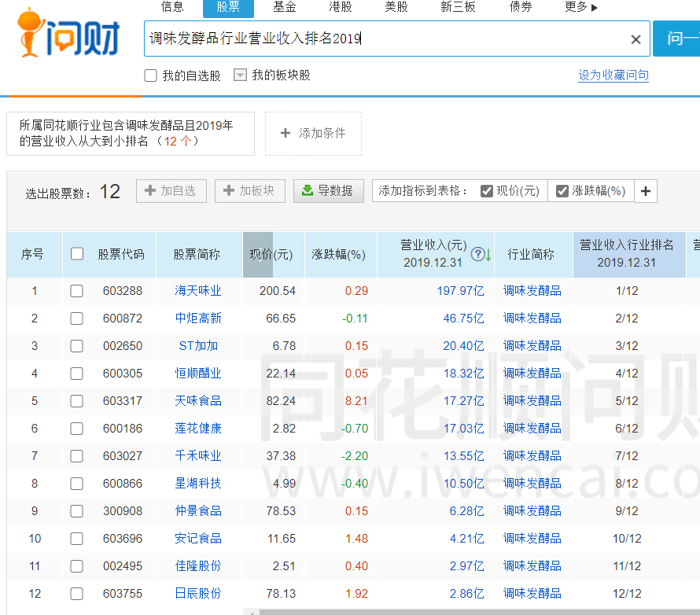
Task: Open 日辰股份 stock link
Action: (x=197, y=594)
